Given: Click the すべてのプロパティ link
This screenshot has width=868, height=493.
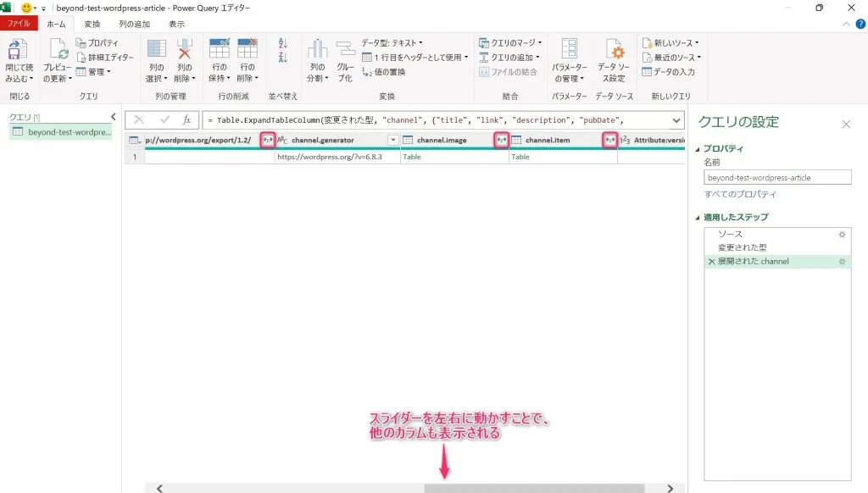Looking at the screenshot, I should [x=739, y=195].
